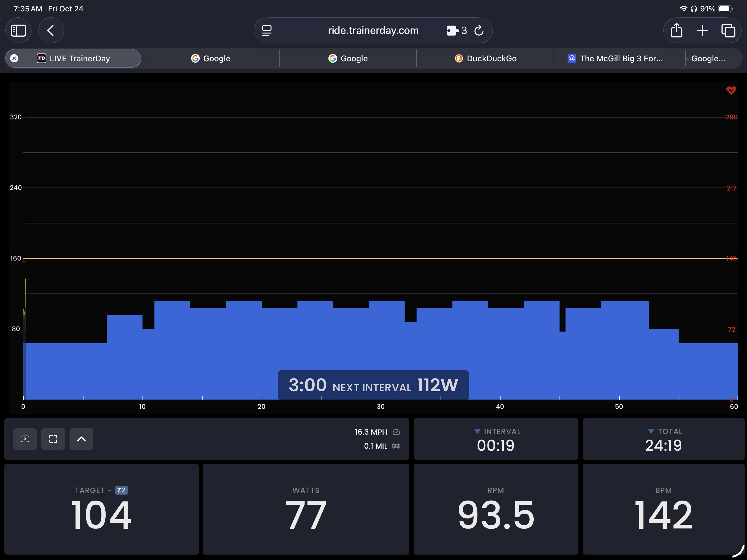Click the distance icon beside MIL
This screenshot has height=560, width=747.
396,446
